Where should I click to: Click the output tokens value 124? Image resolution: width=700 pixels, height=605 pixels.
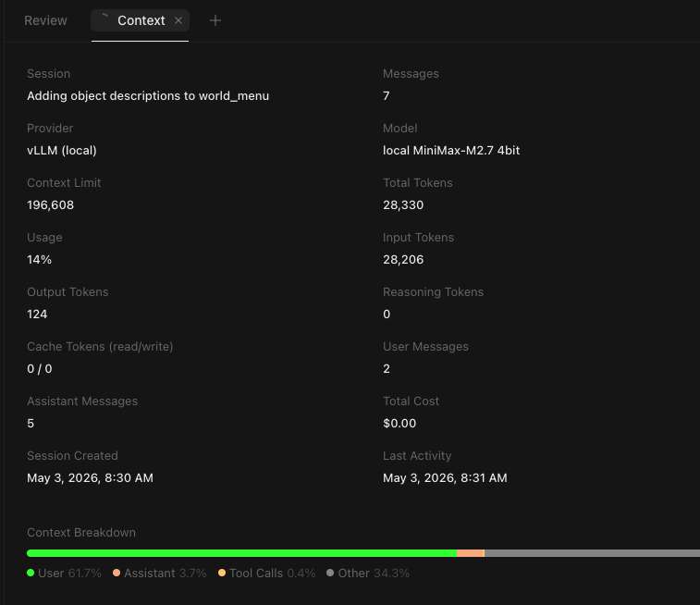(x=37, y=314)
